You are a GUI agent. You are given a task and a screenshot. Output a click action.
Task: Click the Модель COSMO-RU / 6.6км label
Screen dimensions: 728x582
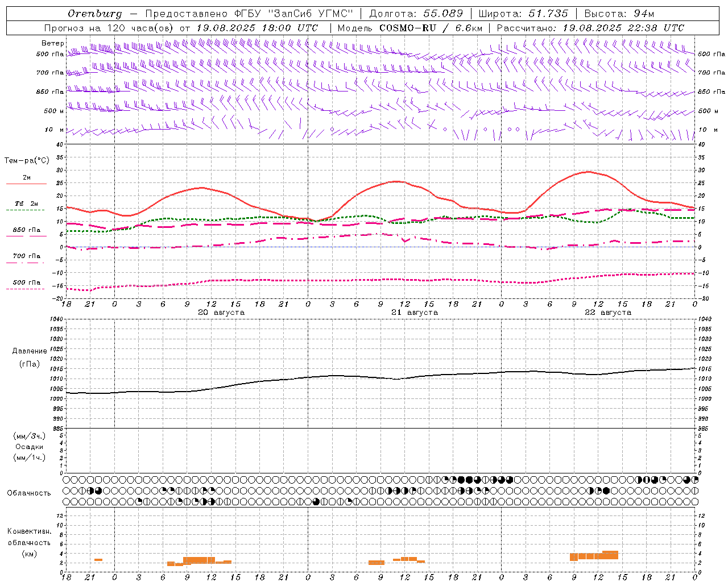[409, 28]
